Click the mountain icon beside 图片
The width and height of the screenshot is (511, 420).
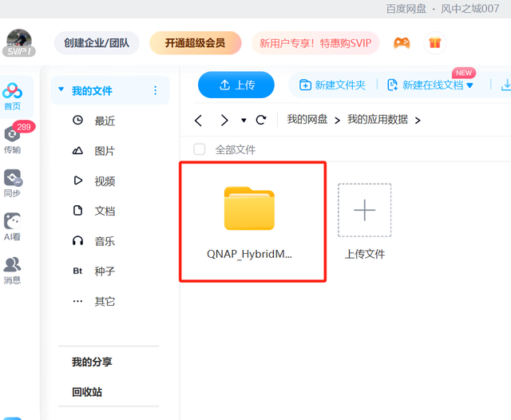coord(77,151)
